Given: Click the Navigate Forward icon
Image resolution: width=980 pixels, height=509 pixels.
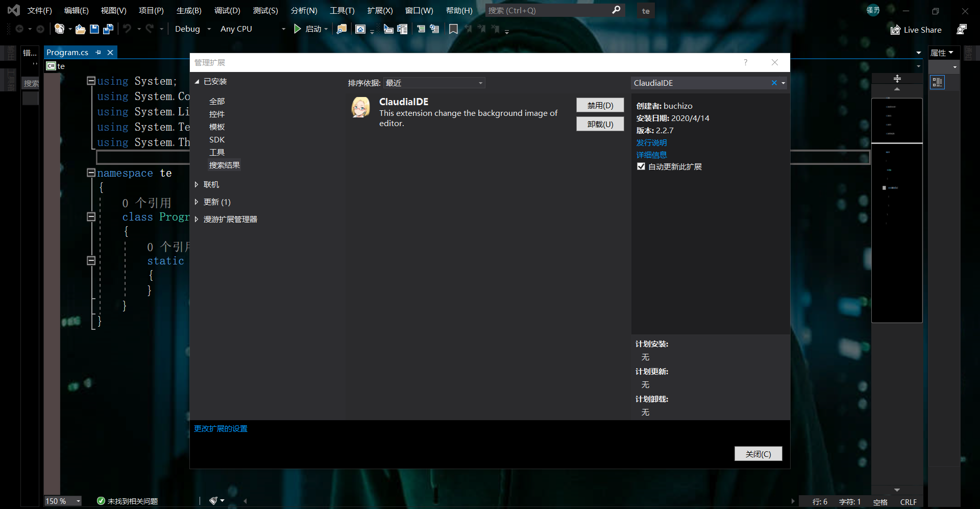Looking at the screenshot, I should point(40,29).
